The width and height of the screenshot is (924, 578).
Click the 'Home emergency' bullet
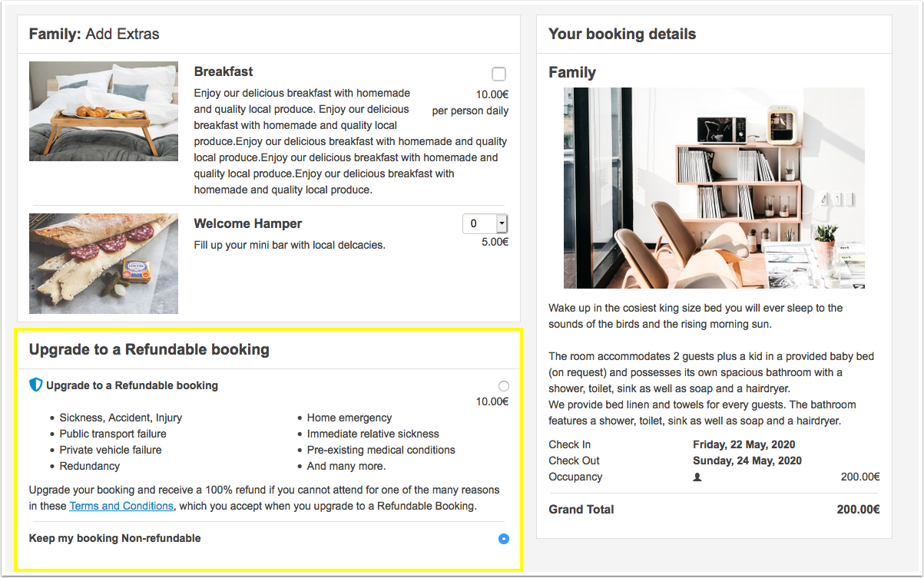pos(349,418)
